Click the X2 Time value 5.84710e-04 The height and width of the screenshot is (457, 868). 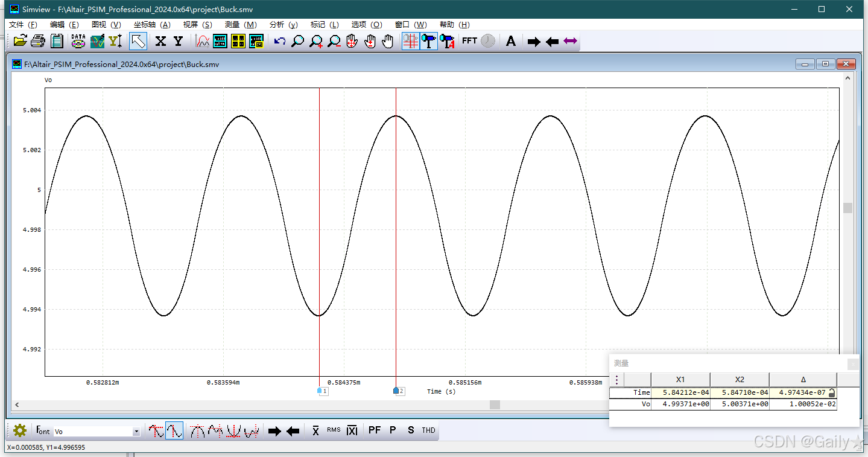tap(740, 392)
